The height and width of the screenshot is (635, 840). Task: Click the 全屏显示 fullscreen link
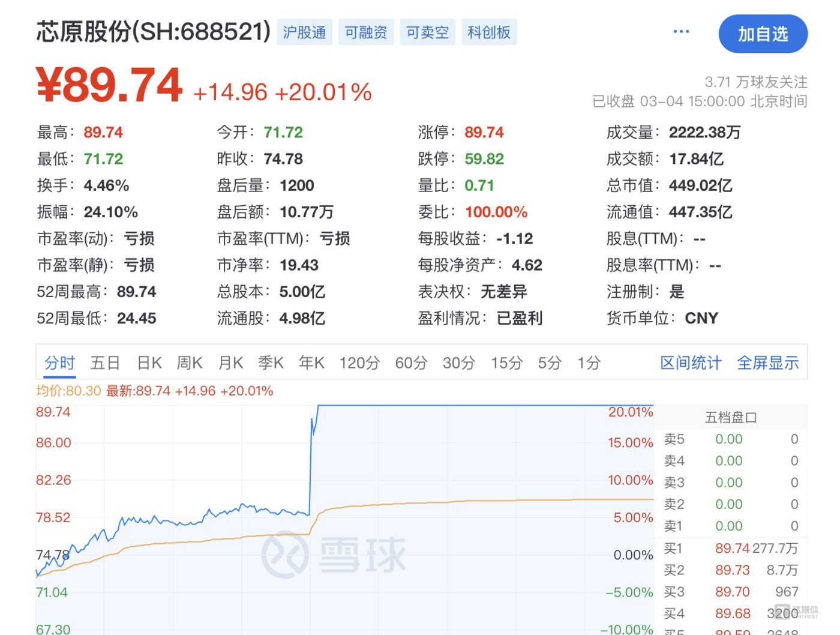pos(768,363)
